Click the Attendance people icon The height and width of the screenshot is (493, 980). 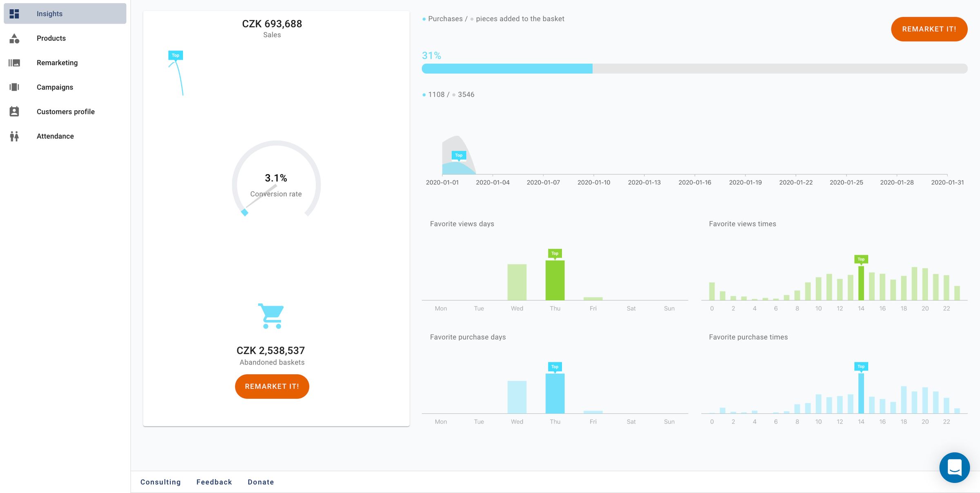(x=14, y=136)
